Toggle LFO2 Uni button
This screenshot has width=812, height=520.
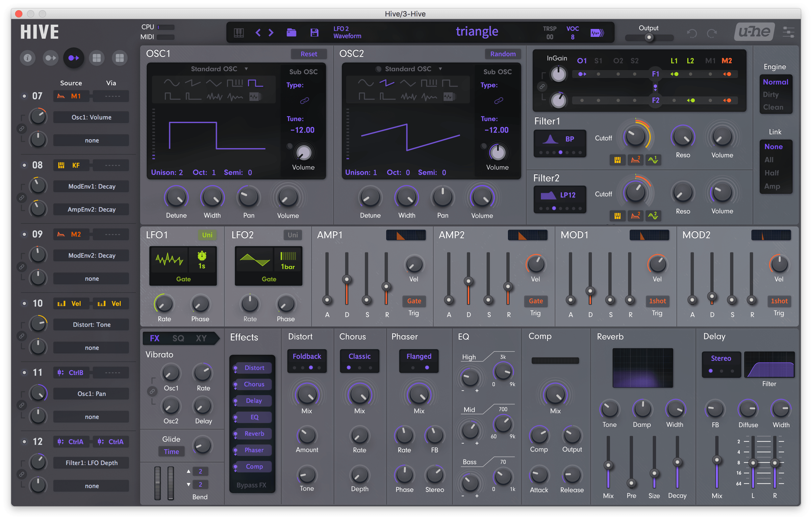(292, 235)
